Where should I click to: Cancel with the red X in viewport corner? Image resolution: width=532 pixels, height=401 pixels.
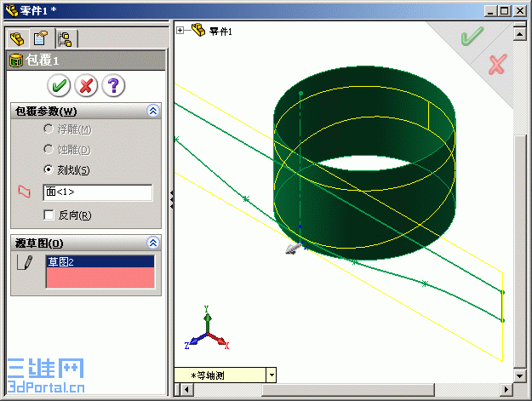(497, 64)
